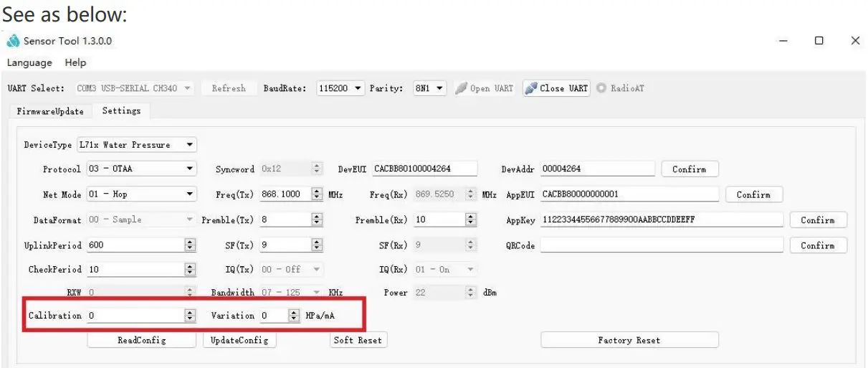
Task: Click the Close UART button
Action: (x=556, y=88)
